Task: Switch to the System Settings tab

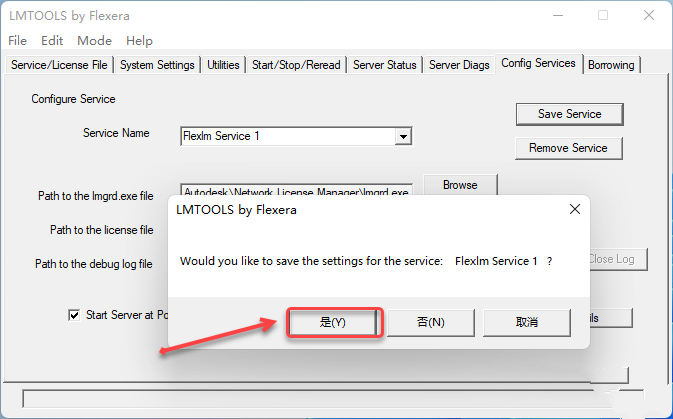Action: click(x=157, y=65)
